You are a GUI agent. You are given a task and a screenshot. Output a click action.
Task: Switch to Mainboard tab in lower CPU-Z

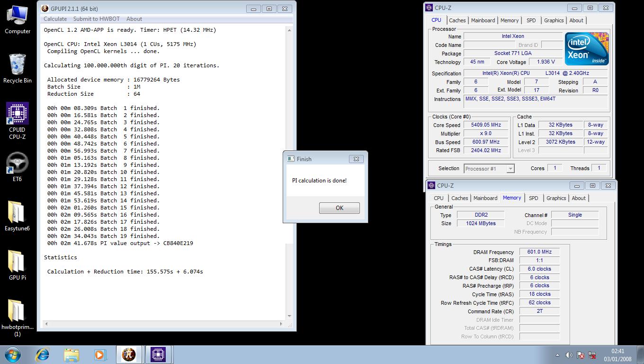point(485,198)
